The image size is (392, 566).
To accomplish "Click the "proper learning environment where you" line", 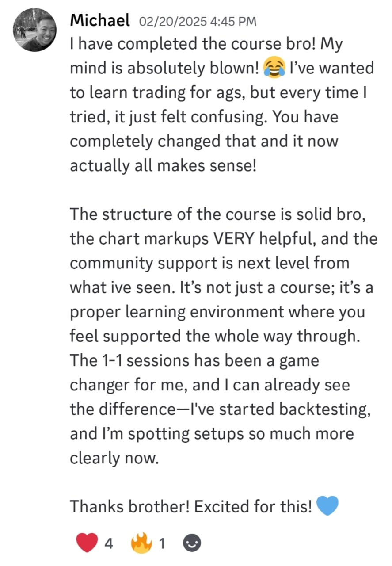I will 217,312.
